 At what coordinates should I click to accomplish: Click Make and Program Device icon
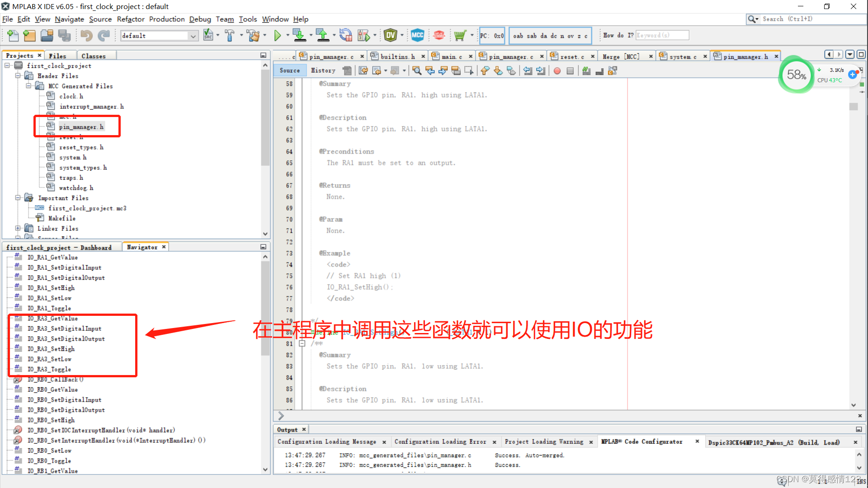[x=299, y=35]
